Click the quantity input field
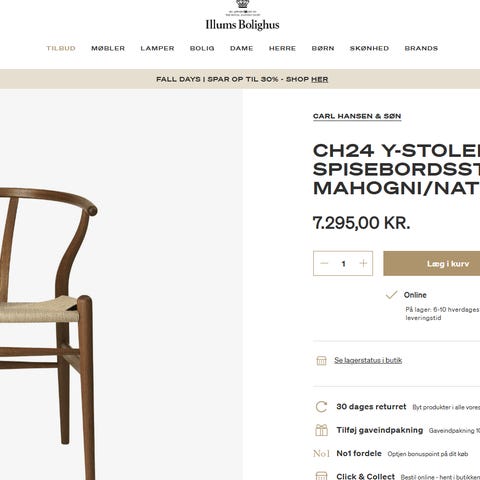480x480 pixels. pos(343,264)
